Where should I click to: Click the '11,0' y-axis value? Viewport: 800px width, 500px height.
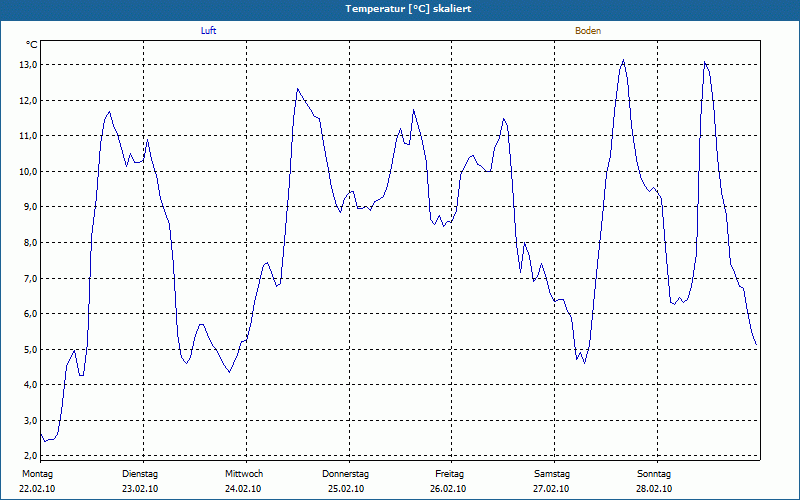point(29,136)
